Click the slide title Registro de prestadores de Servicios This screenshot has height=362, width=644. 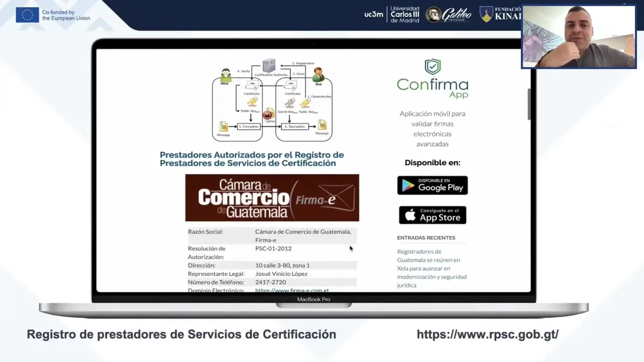click(181, 334)
